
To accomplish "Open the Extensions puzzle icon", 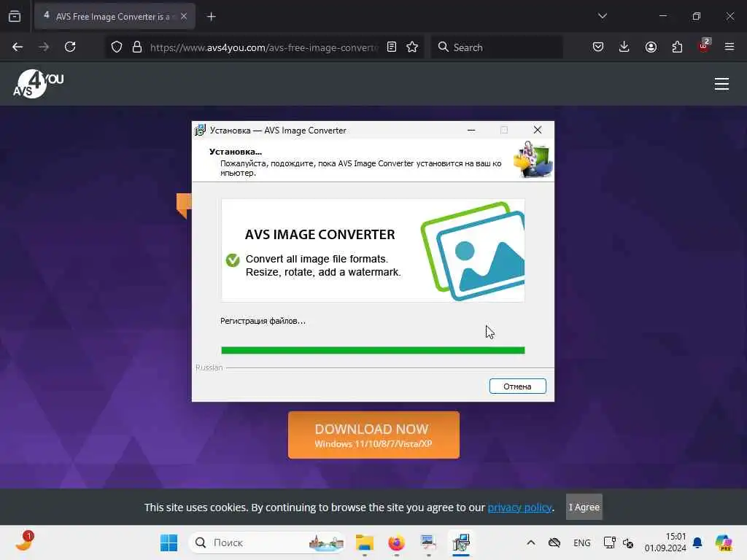I will (x=677, y=47).
